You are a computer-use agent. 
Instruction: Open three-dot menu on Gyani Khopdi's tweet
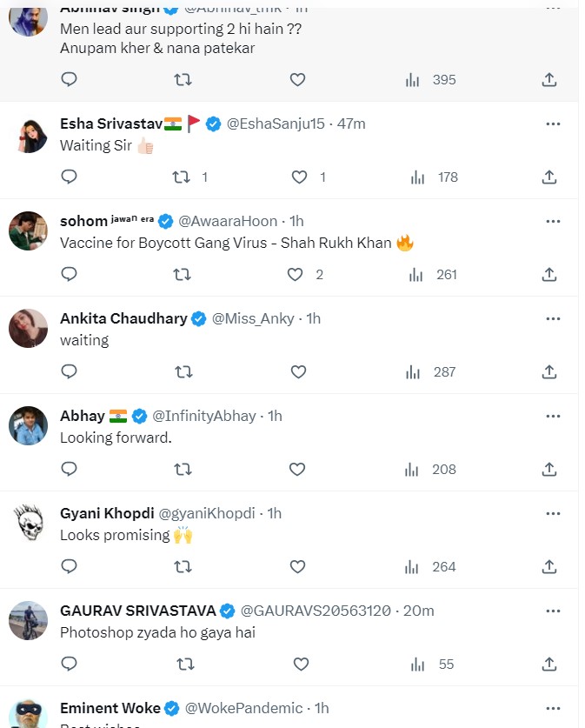[552, 513]
